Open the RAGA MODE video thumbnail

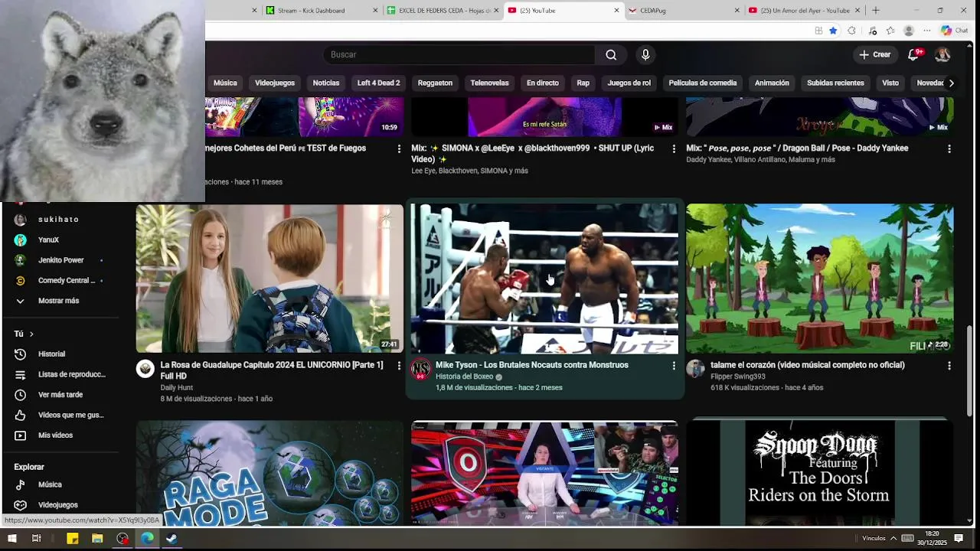269,473
